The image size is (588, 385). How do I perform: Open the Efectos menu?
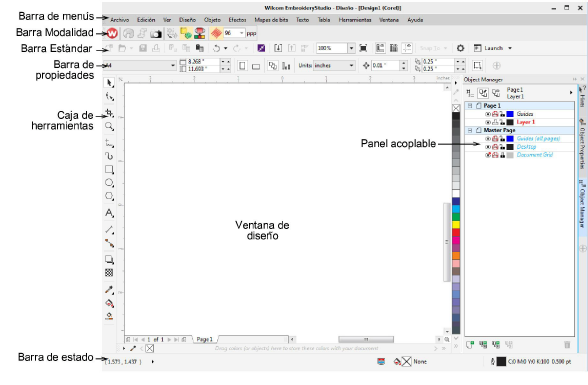(237, 20)
